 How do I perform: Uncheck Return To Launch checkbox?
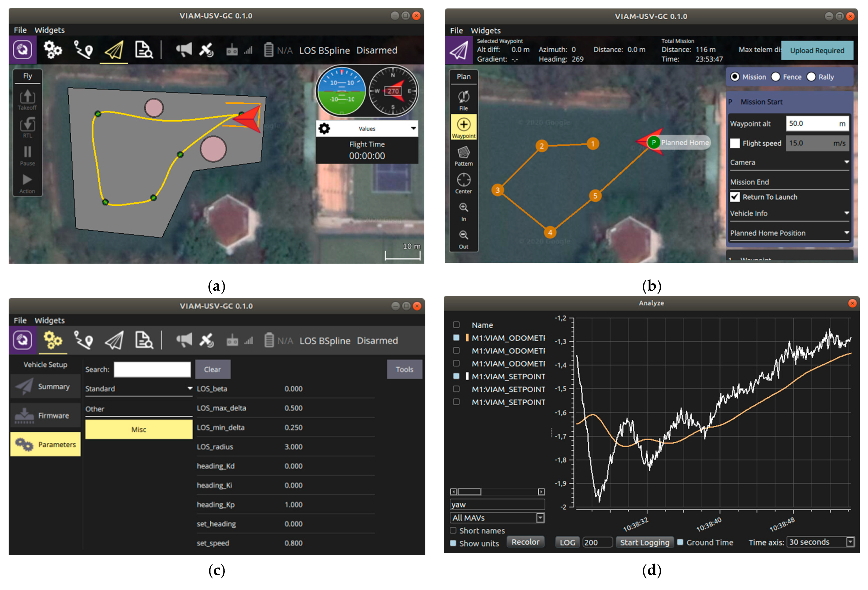(x=735, y=197)
